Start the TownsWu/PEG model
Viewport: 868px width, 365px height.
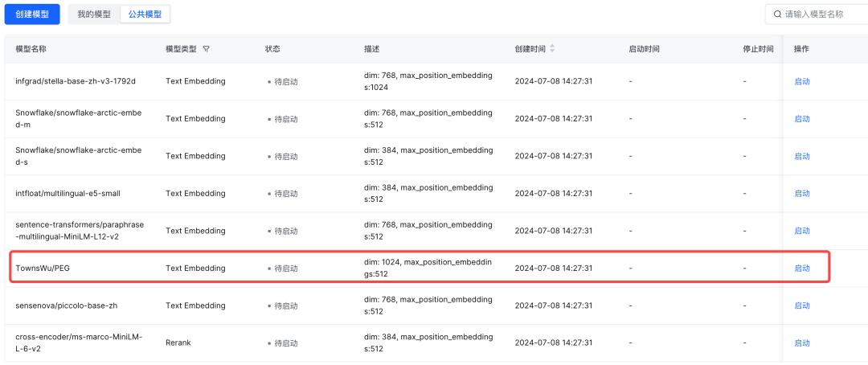point(802,269)
